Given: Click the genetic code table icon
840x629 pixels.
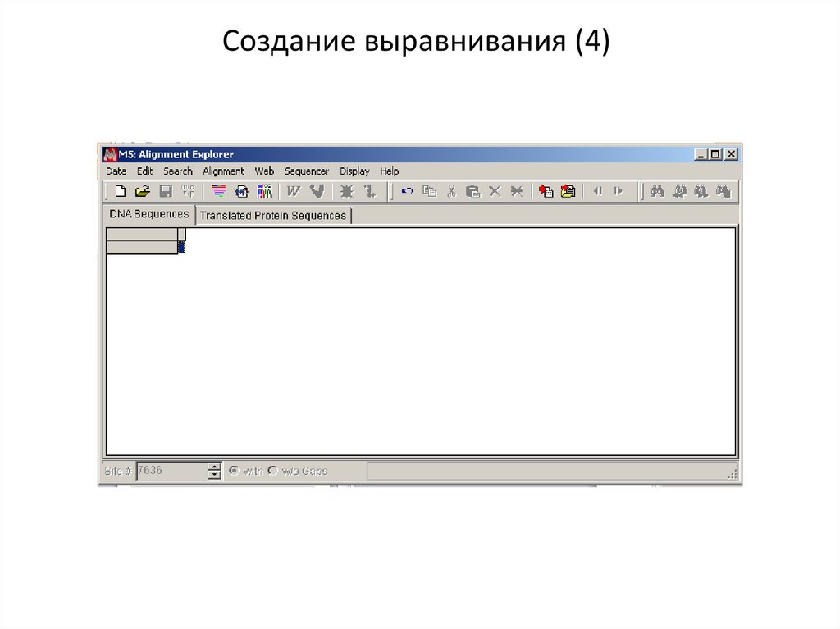Looking at the screenshot, I should click(188, 191).
